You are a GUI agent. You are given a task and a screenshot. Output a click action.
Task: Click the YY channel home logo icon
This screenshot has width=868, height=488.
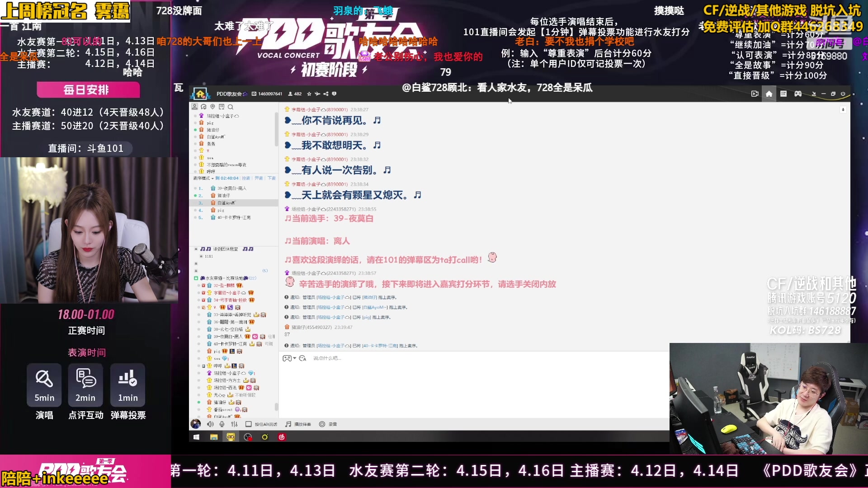(x=200, y=94)
